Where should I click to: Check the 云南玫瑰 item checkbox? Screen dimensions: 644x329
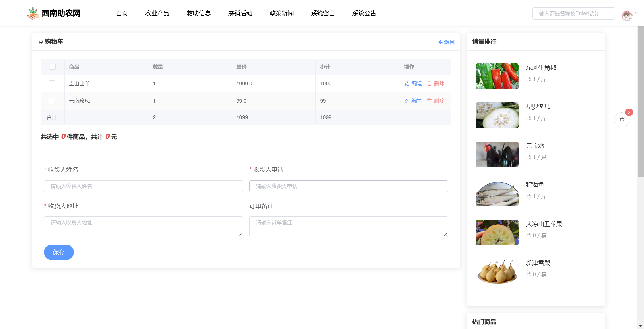52,101
